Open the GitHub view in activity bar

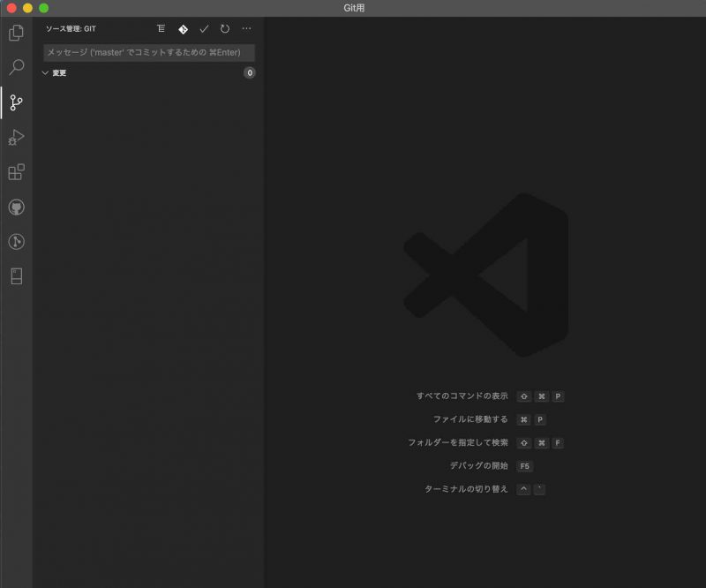16,207
